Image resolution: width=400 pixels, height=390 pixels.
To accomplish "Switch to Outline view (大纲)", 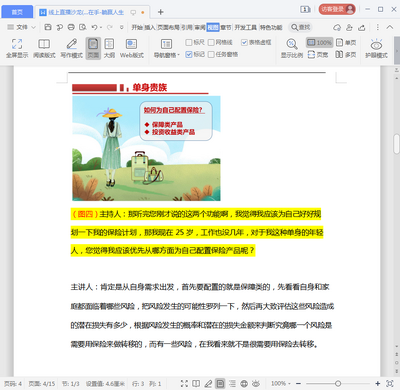I will tap(109, 48).
